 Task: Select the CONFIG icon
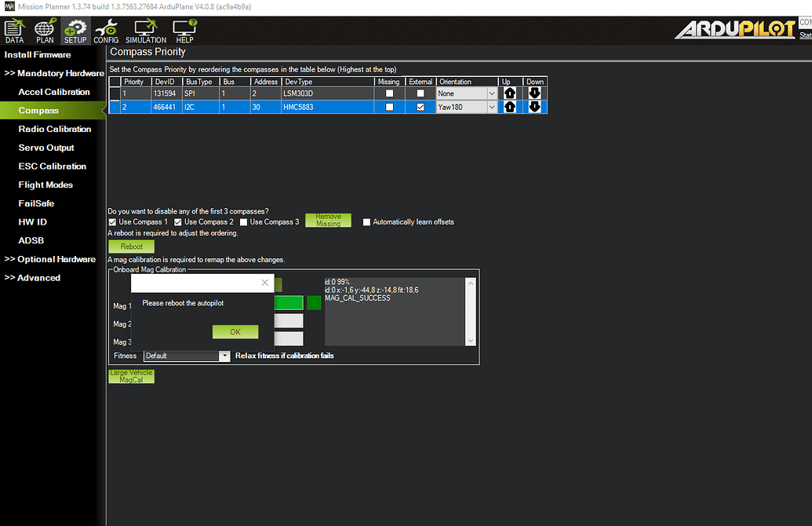106,30
